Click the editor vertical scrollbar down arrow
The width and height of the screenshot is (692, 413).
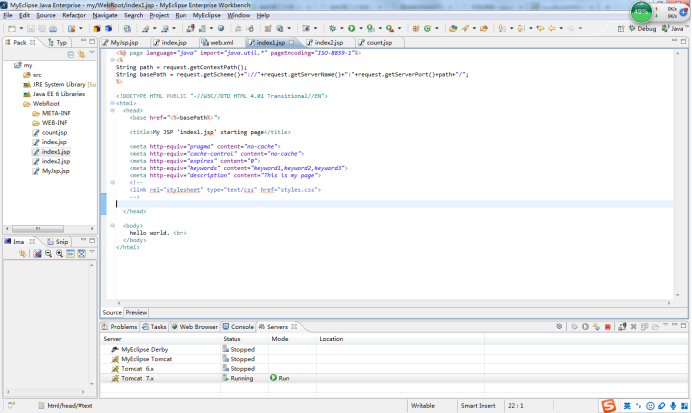[x=677, y=295]
